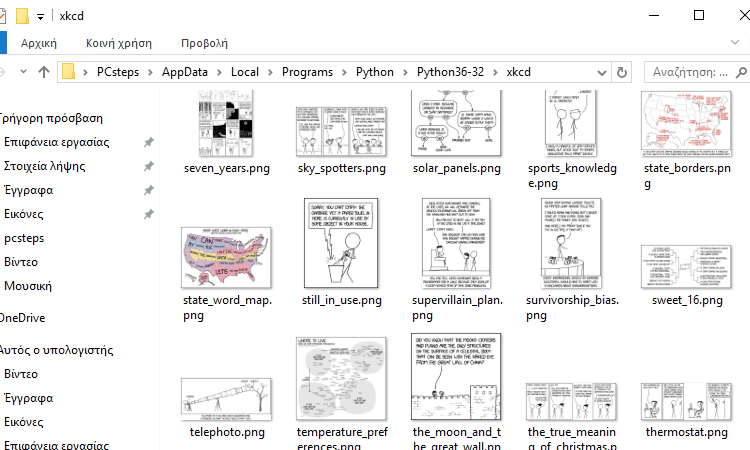
Task: Select the supervillain_plan.png file icon
Action: coord(456,243)
